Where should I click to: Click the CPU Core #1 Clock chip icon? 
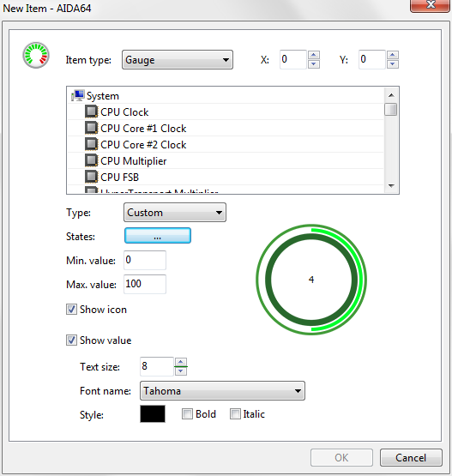92,128
